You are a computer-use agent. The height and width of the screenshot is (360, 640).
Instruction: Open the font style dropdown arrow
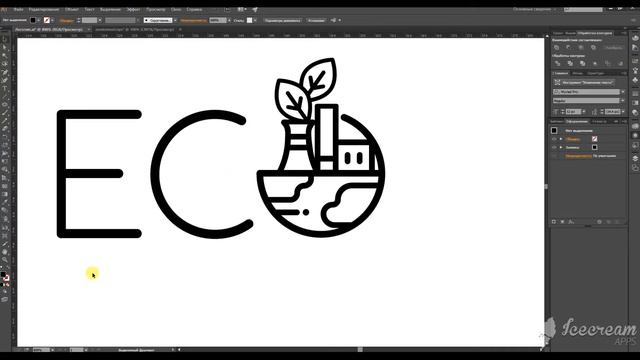[623, 100]
